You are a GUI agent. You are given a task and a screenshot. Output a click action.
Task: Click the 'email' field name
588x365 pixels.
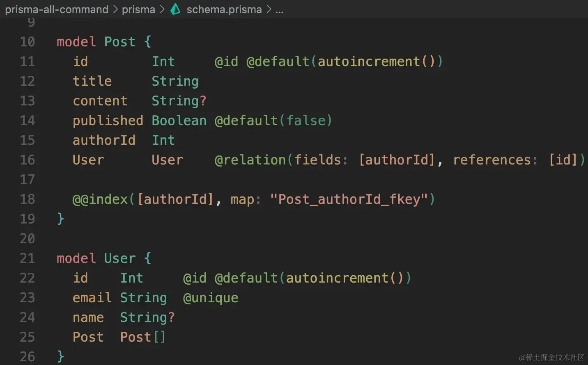pos(92,298)
